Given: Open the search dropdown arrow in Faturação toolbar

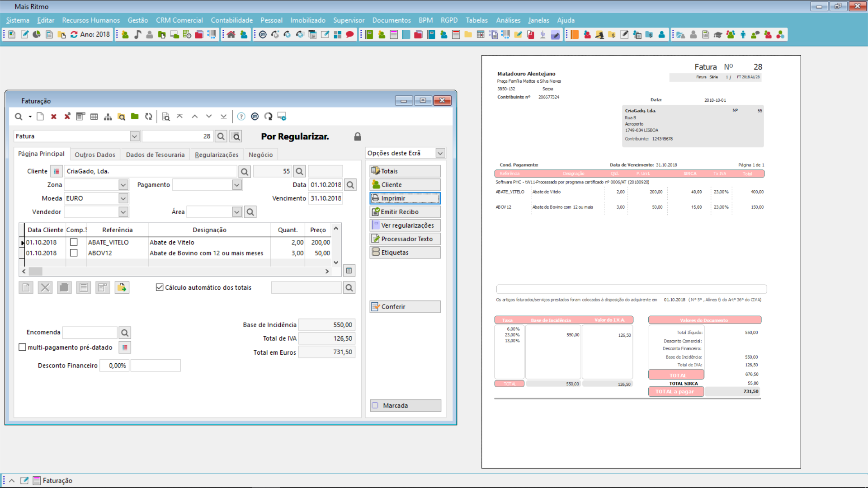Looking at the screenshot, I should pyautogui.click(x=30, y=117).
